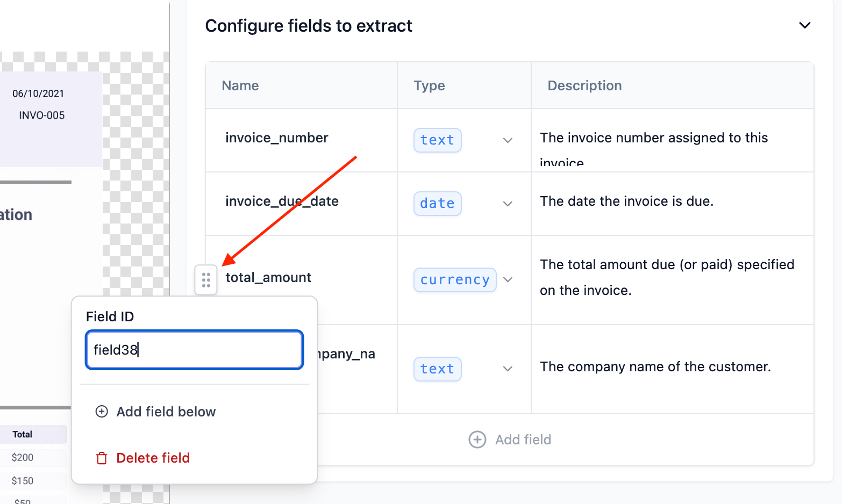Edit the customer company name description
842x504 pixels.
coord(655,367)
